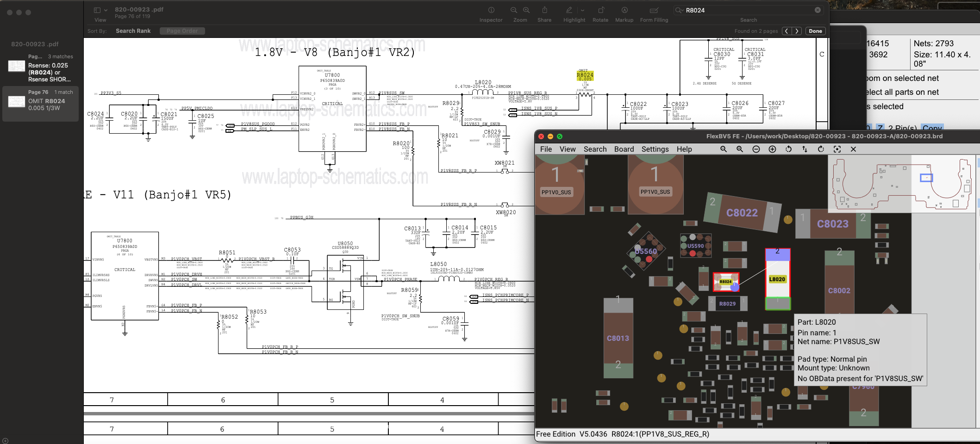Viewport: 980px width, 444px height.
Task: Open the Board menu in FlexBV
Action: [x=624, y=149]
